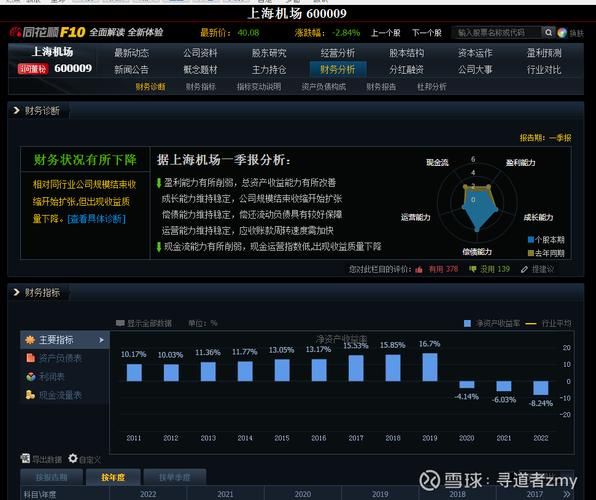The width and height of the screenshot is (596, 500).
Task: Open the 盈利预测 menu
Action: pyautogui.click(x=544, y=53)
